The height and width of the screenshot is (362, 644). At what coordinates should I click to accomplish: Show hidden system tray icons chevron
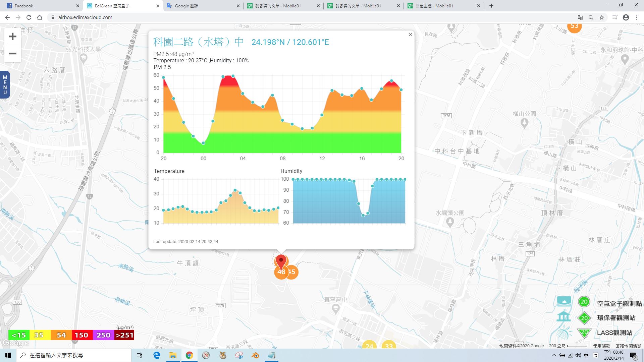[x=554, y=355]
